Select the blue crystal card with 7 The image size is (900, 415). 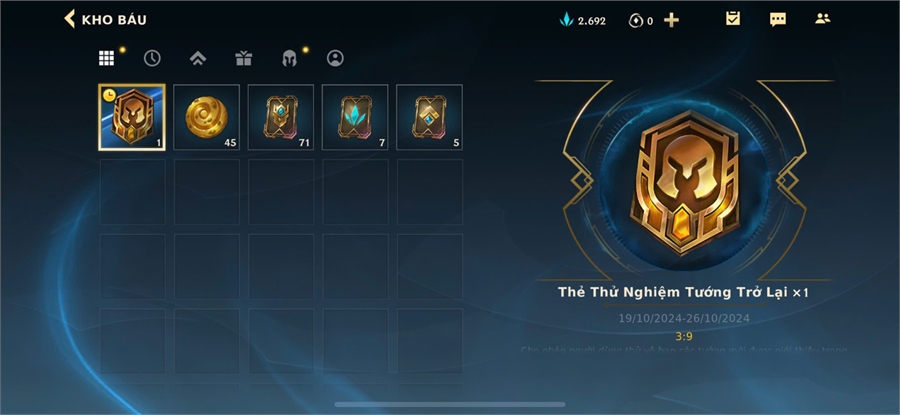(x=355, y=117)
